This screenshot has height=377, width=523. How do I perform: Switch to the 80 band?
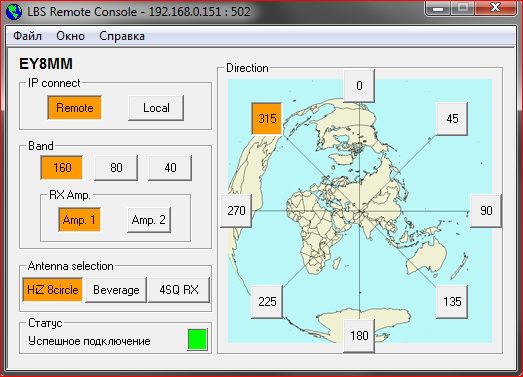tap(116, 167)
